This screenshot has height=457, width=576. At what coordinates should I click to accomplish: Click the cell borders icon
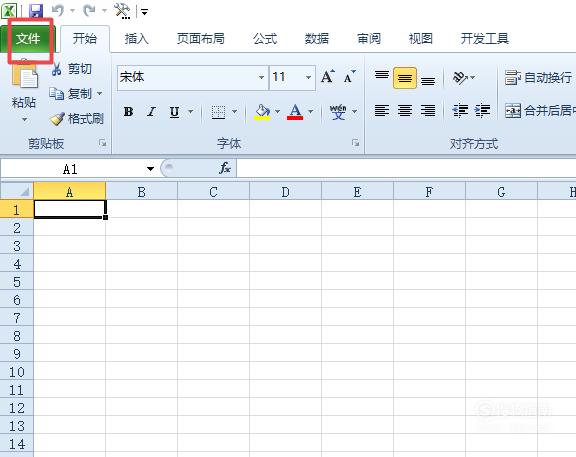[x=219, y=112]
